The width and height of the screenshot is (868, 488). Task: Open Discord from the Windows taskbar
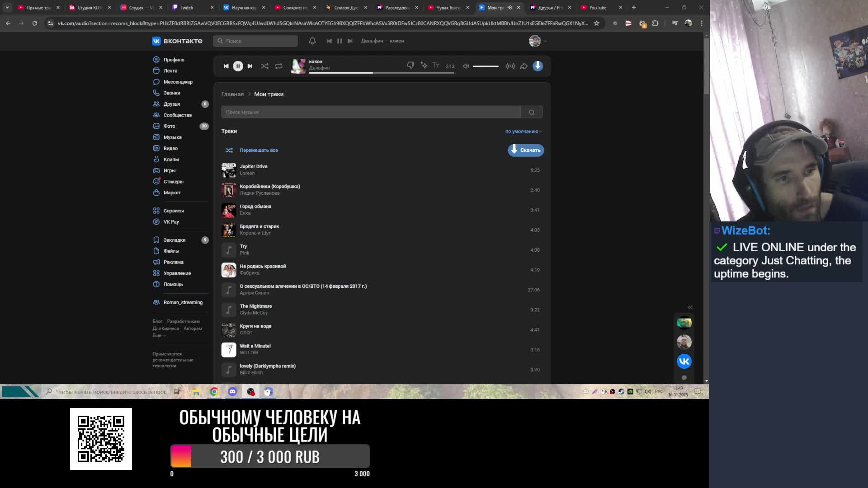tap(232, 392)
